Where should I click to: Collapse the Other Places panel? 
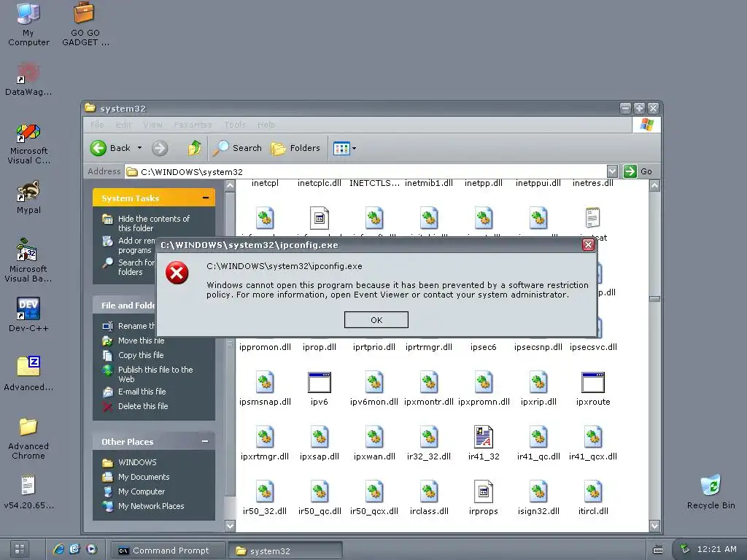[x=205, y=441]
